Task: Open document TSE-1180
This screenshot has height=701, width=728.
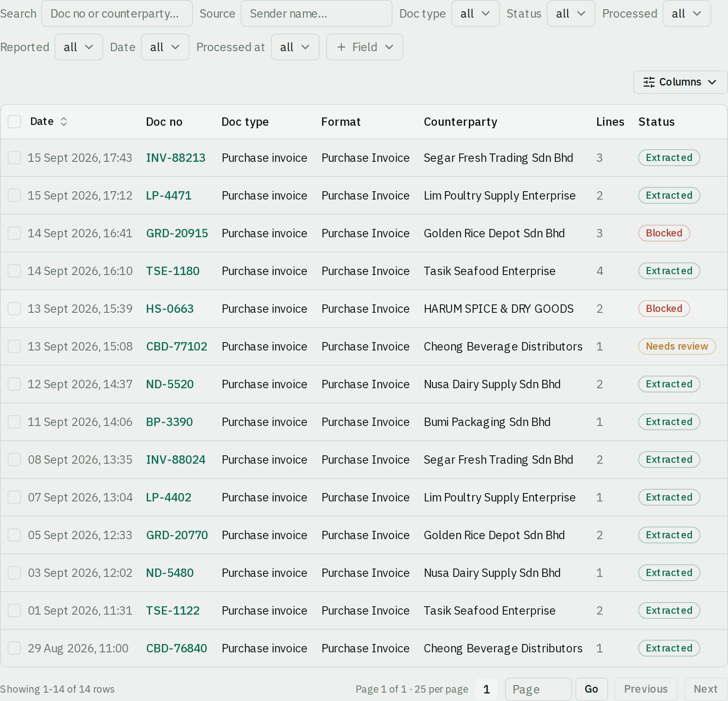Action: point(173,271)
